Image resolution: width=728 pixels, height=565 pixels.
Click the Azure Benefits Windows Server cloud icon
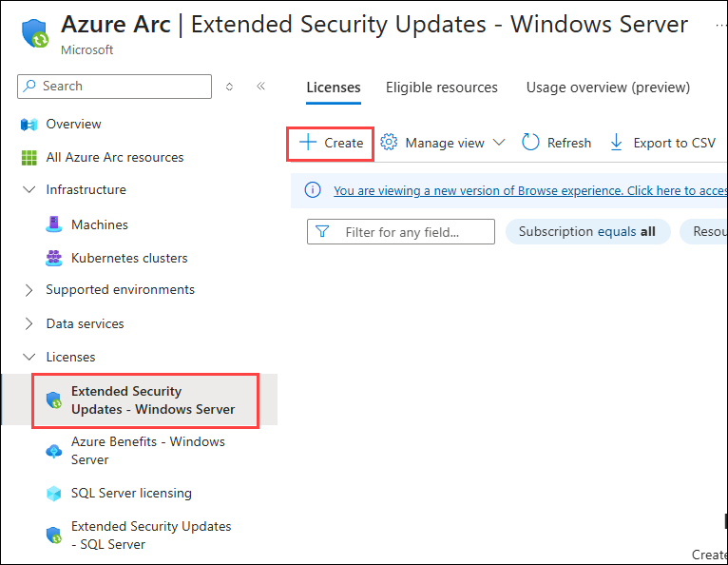point(54,451)
